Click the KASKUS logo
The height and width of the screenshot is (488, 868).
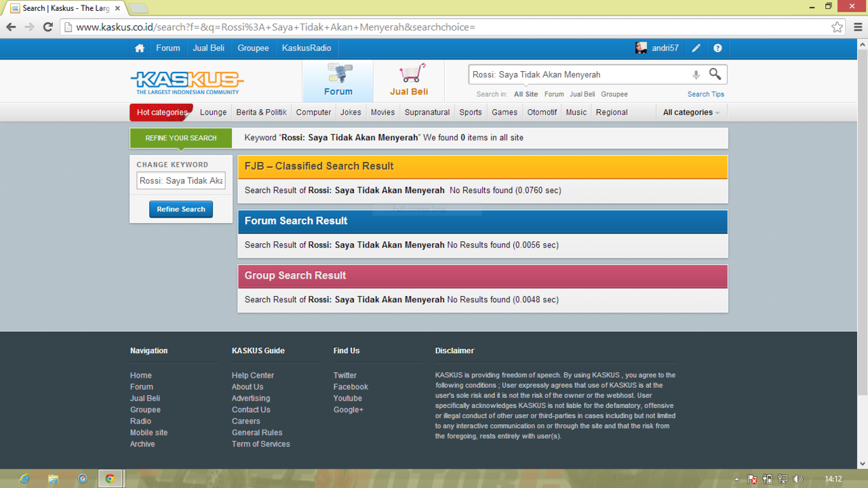[187, 82]
